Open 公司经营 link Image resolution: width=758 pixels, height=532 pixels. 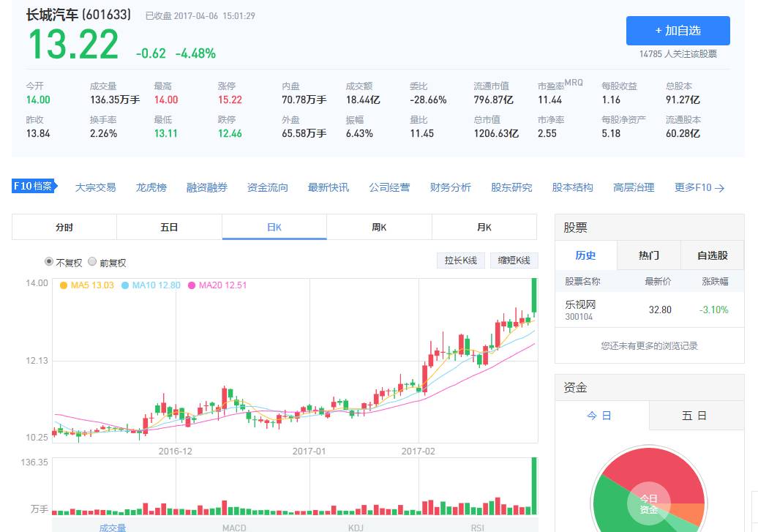[389, 187]
